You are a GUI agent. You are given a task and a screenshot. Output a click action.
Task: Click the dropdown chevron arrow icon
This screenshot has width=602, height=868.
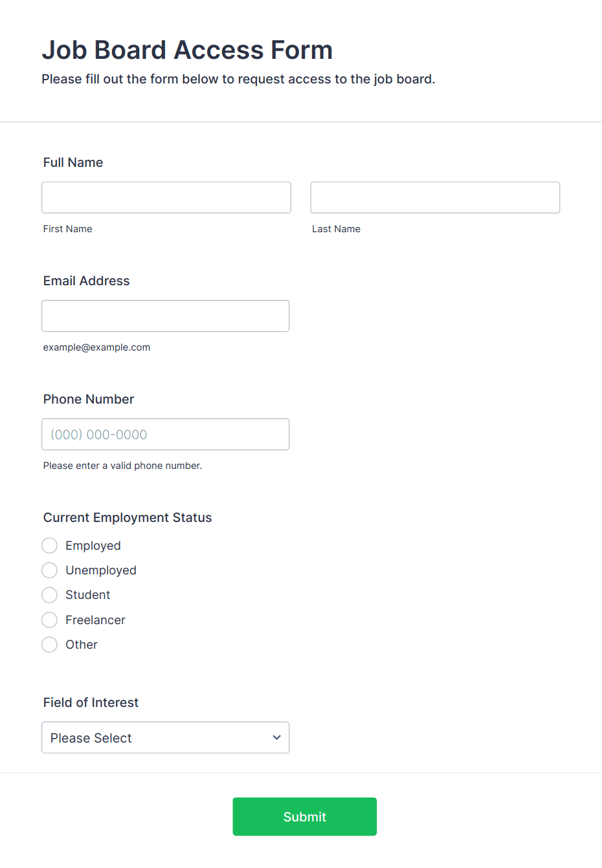(276, 737)
